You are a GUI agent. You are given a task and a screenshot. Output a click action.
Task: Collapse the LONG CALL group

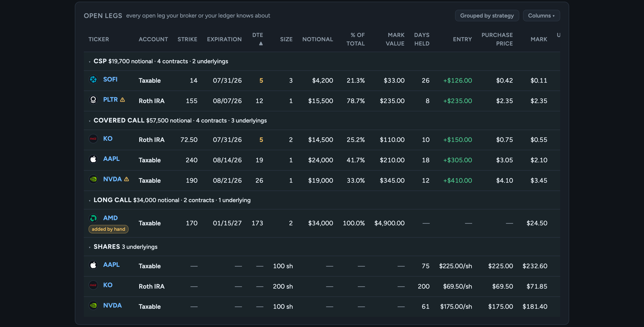click(89, 201)
